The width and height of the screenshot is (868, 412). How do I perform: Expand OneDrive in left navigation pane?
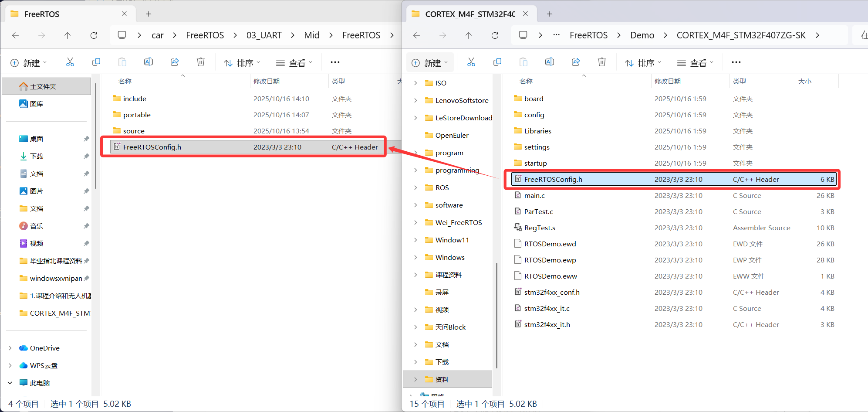(x=10, y=348)
